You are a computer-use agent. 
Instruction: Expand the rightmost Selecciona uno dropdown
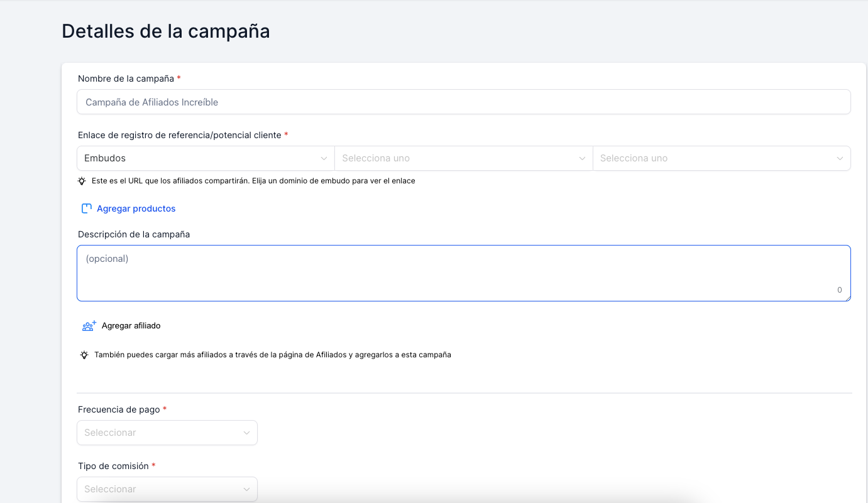[721, 158]
